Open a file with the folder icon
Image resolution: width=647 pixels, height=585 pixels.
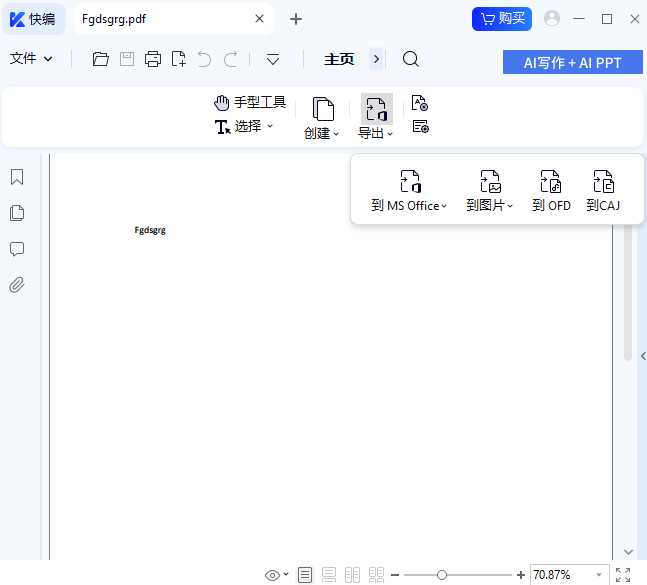coord(100,59)
